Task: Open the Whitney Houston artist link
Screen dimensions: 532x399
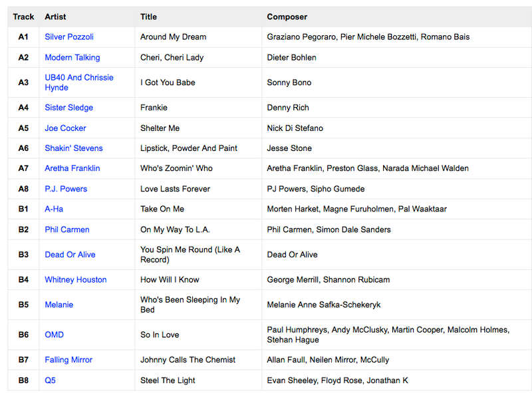Action: (76, 280)
